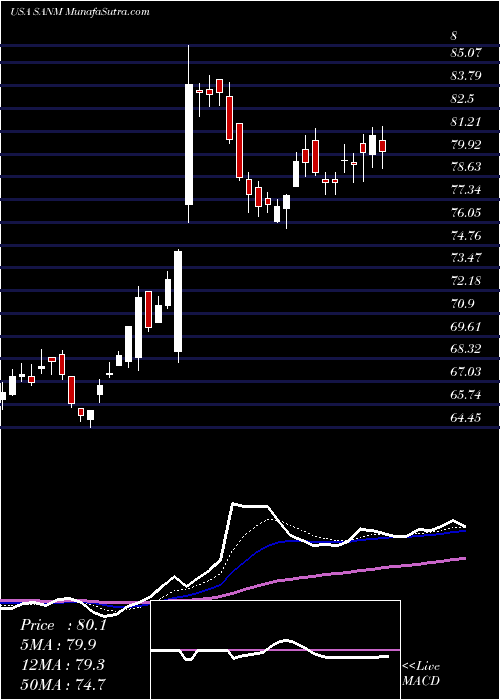Click the 5MA : 79.9 readout

[x=58, y=645]
